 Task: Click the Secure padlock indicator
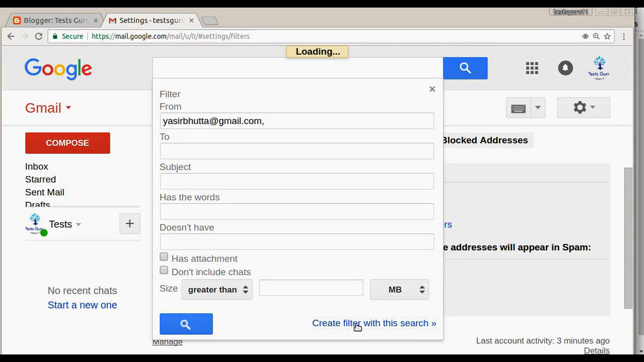pyautogui.click(x=68, y=36)
